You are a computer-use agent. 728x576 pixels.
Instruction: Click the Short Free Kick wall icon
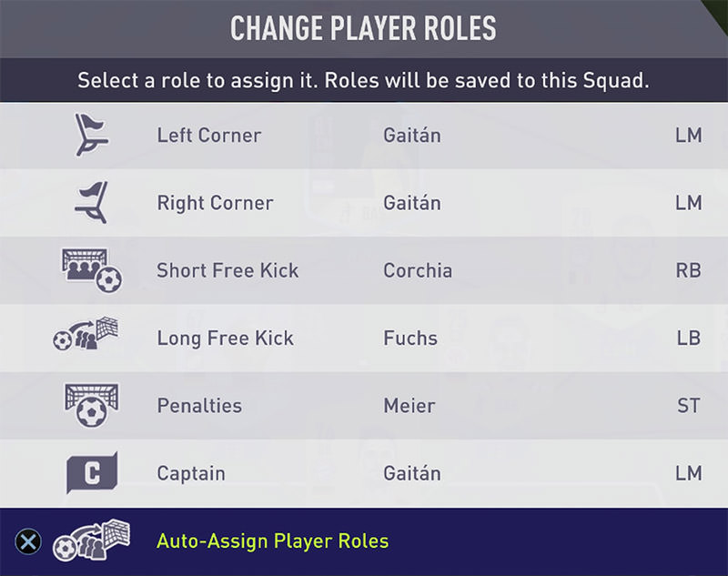(91, 269)
